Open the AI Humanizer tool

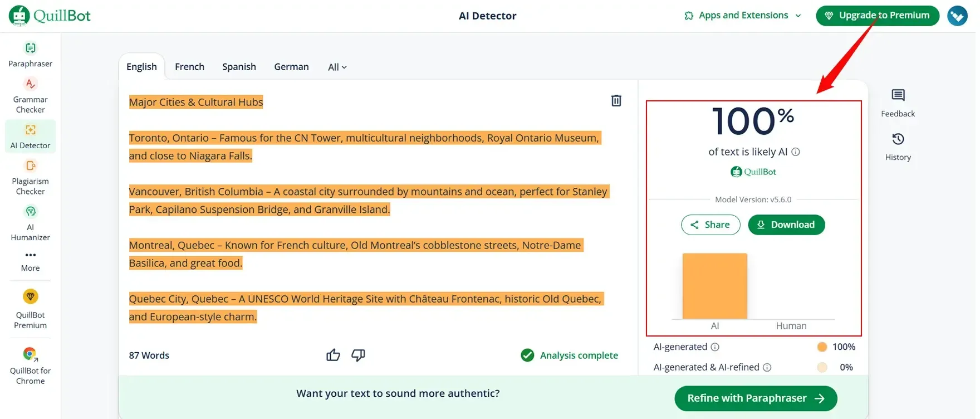(x=30, y=223)
